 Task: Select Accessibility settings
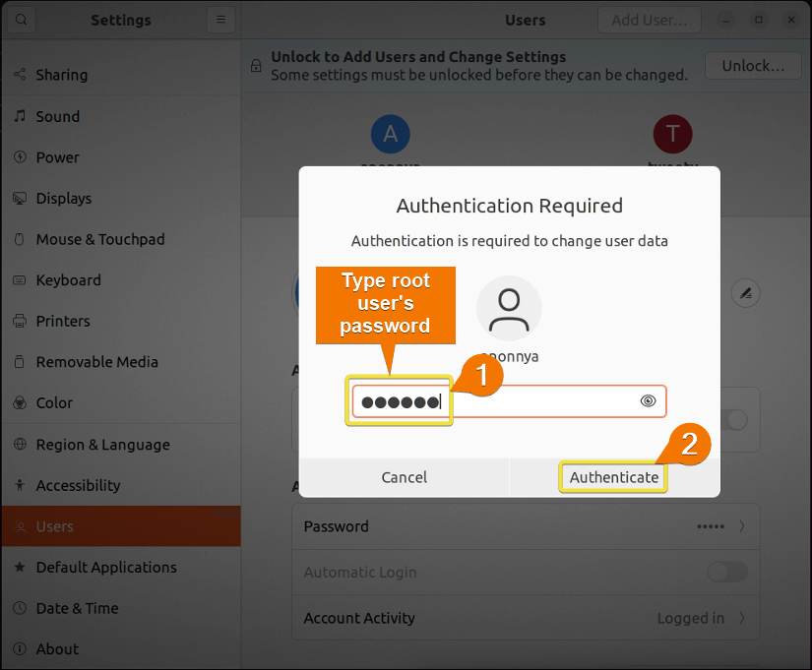pos(121,485)
